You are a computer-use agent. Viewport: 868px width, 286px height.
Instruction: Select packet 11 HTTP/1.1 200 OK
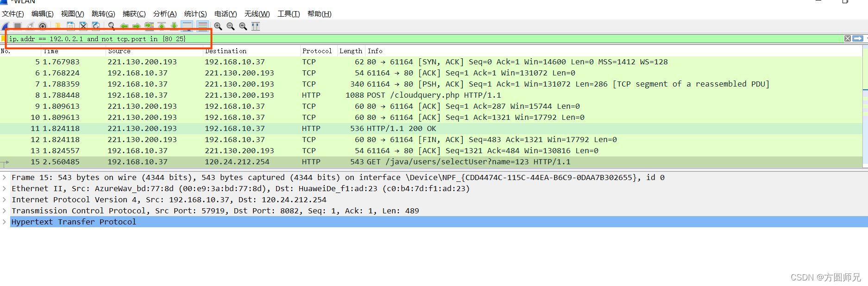click(x=431, y=128)
